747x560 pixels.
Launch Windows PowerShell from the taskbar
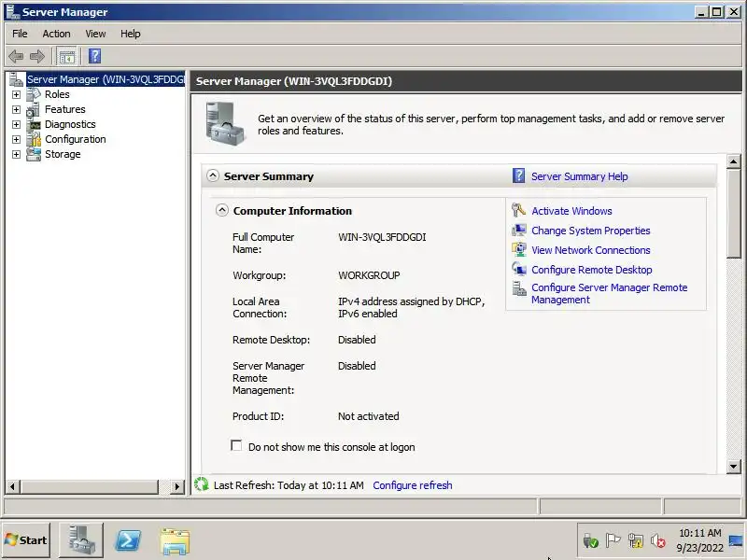pyautogui.click(x=128, y=540)
